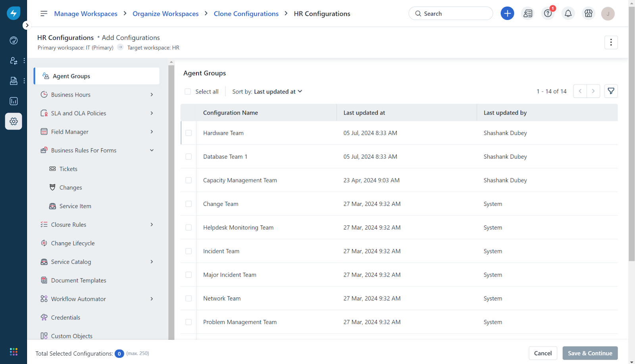
Task: Click the Freshservice lightning logo
Action: 13,13
